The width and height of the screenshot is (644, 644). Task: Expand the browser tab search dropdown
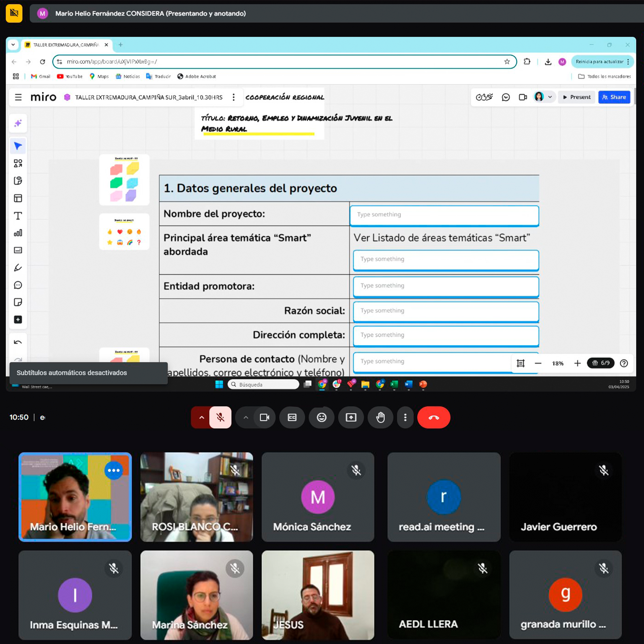pos(13,45)
